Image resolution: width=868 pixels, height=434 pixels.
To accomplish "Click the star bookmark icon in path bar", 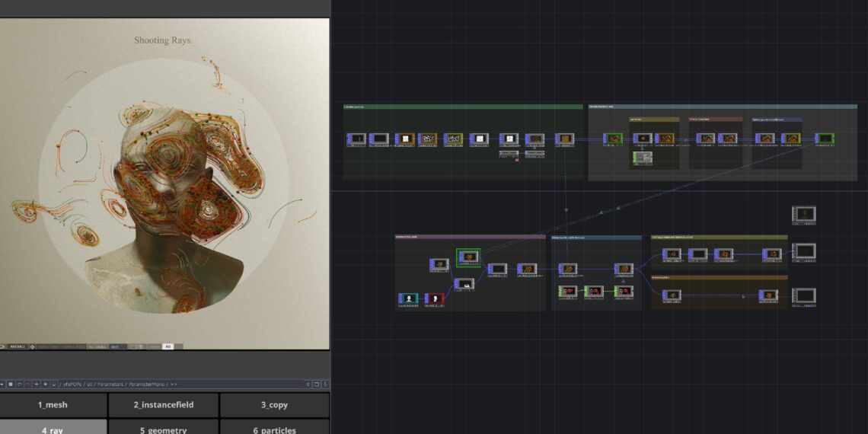I will pos(45,385).
